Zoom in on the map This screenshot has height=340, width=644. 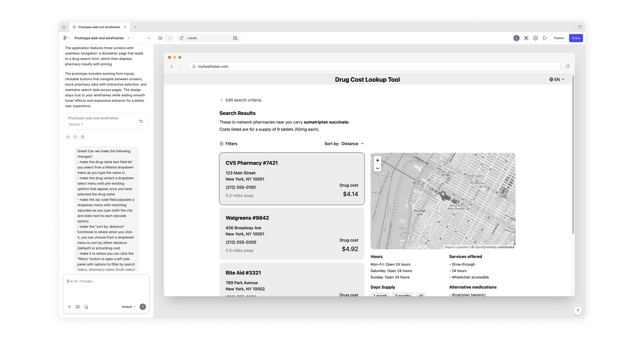click(377, 160)
